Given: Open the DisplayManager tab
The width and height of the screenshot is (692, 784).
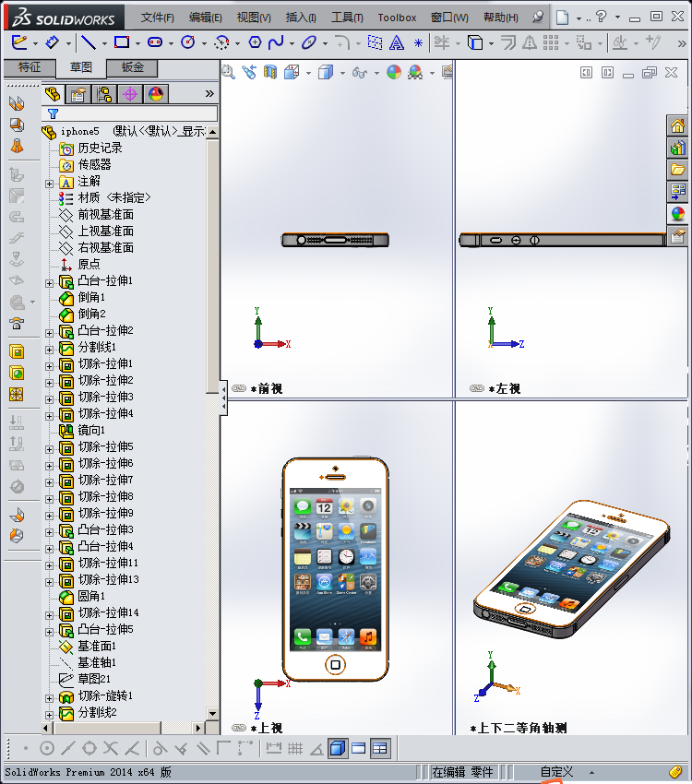Looking at the screenshot, I should pyautogui.click(x=156, y=94).
